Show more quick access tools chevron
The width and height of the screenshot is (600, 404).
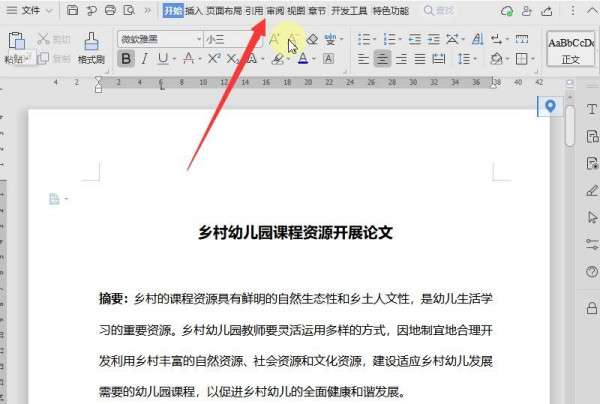[x=147, y=10]
